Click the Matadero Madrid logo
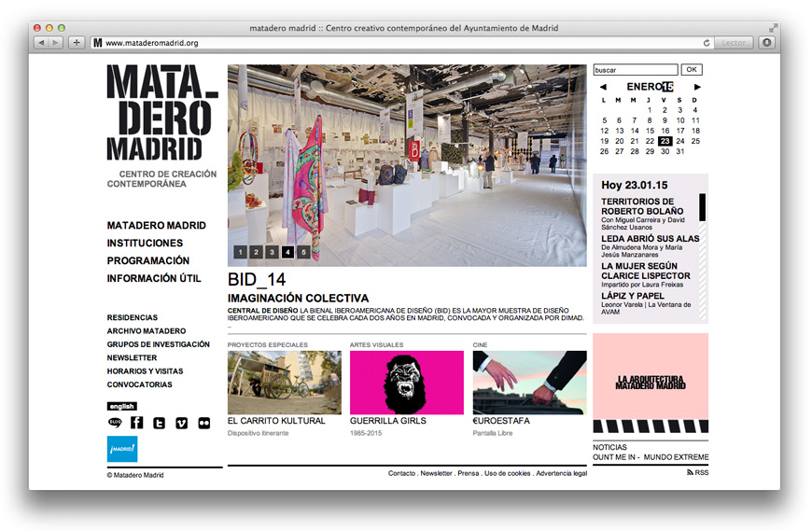Image resolution: width=812 pixels, height=531 pixels. [x=162, y=112]
